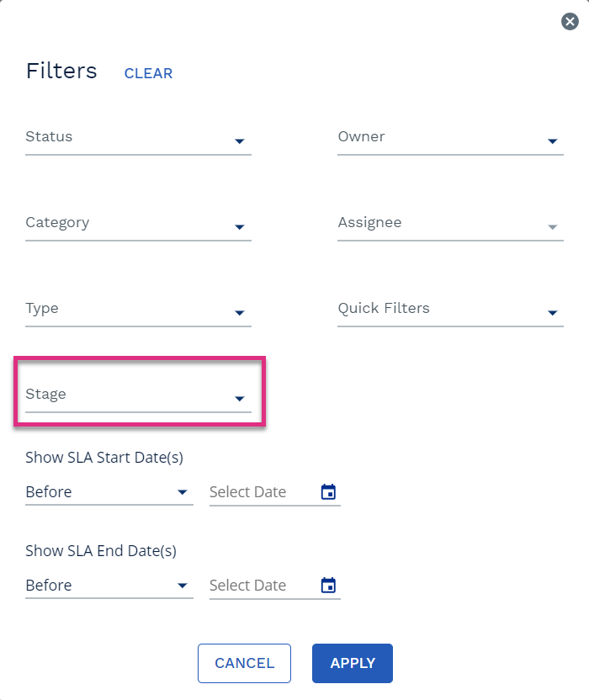The width and height of the screenshot is (589, 700).
Task: Change SLA Start Date Before condition
Action: pos(109,492)
